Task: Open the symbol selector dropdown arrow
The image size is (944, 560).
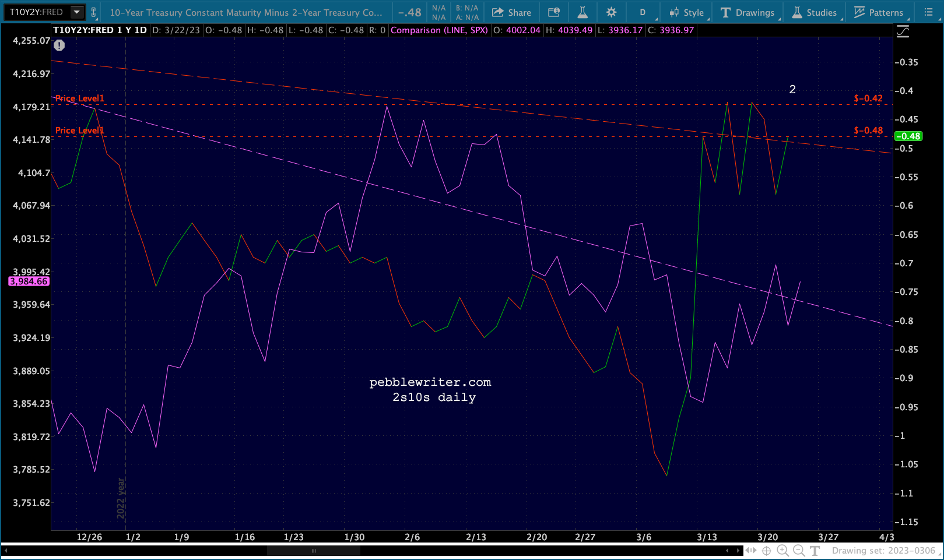Action: [x=77, y=12]
